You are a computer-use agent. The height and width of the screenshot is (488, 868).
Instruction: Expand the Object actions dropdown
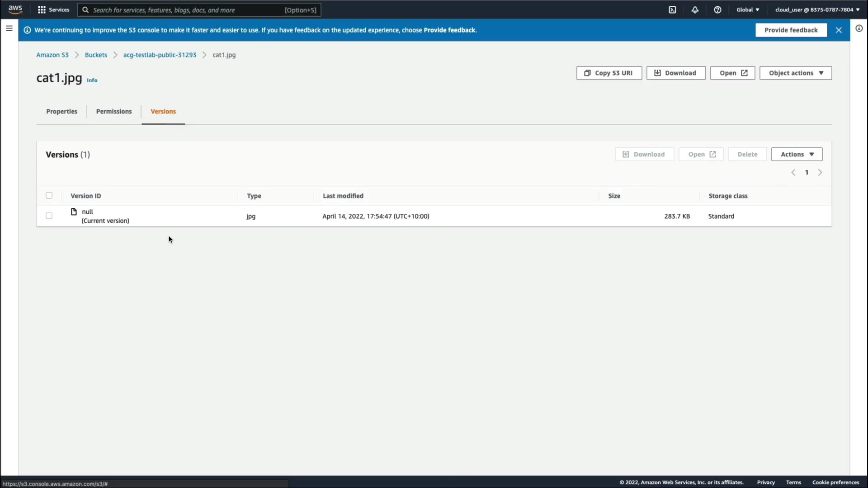[x=796, y=73]
